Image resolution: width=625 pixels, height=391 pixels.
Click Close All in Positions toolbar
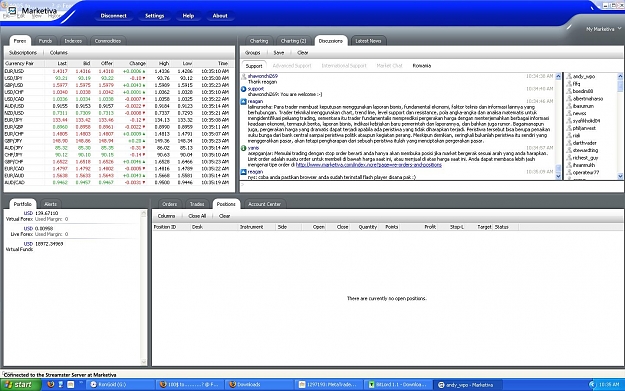pyautogui.click(x=197, y=216)
